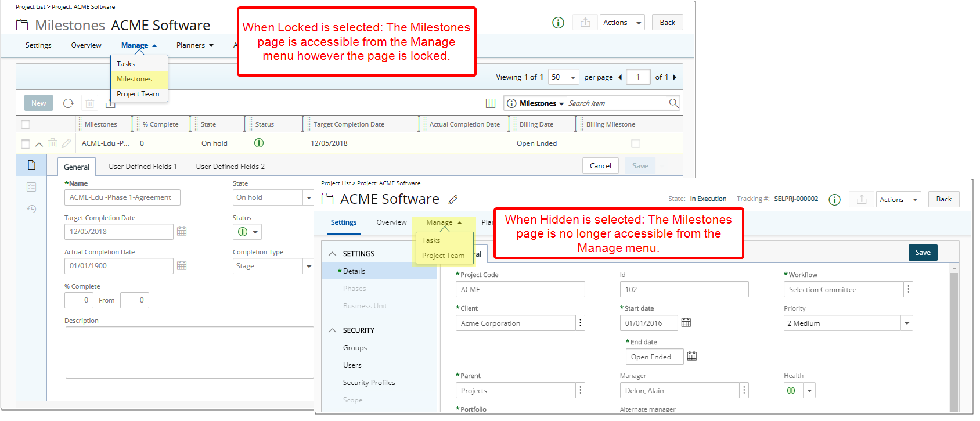Open End date calendar picker
This screenshot has width=980, height=421.
tap(692, 356)
